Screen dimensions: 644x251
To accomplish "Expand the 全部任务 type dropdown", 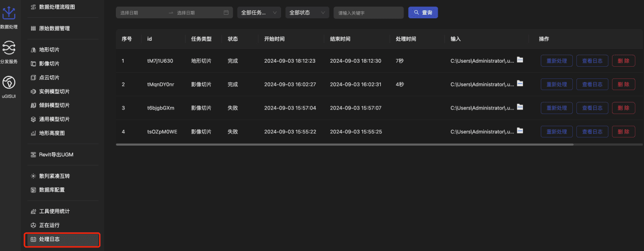I will pyautogui.click(x=259, y=13).
